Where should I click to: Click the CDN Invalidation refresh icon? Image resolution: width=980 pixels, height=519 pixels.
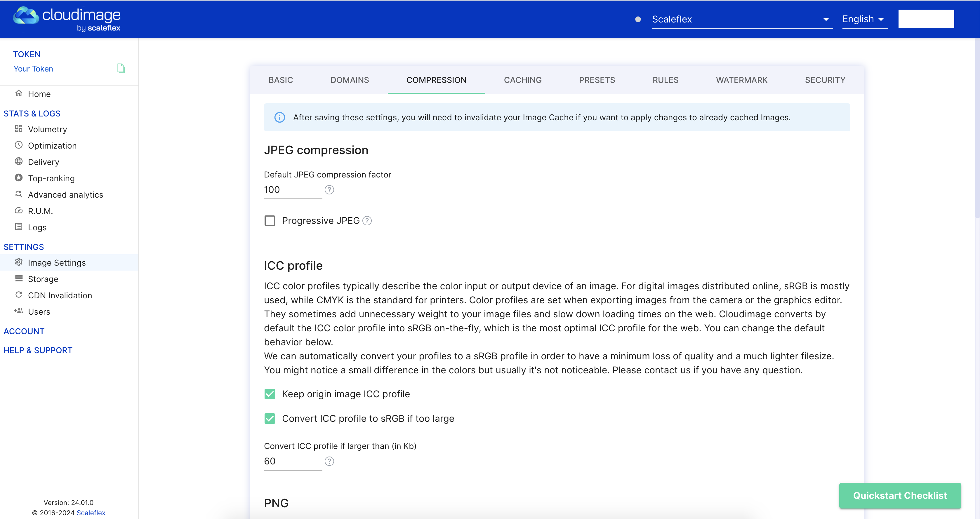coord(19,295)
